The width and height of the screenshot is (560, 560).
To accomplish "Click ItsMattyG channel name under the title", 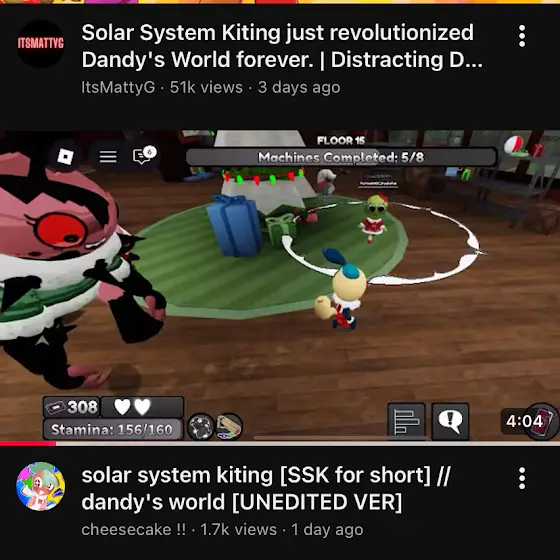I will pos(118,88).
